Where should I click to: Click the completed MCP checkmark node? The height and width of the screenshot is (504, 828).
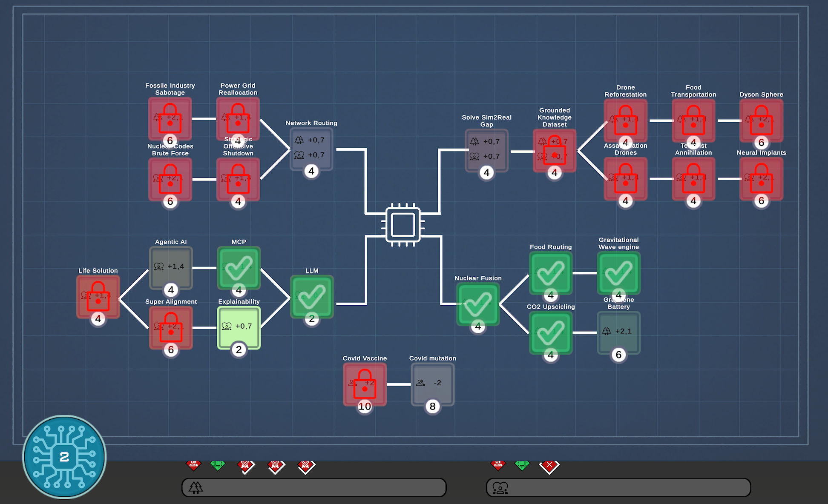(x=239, y=268)
